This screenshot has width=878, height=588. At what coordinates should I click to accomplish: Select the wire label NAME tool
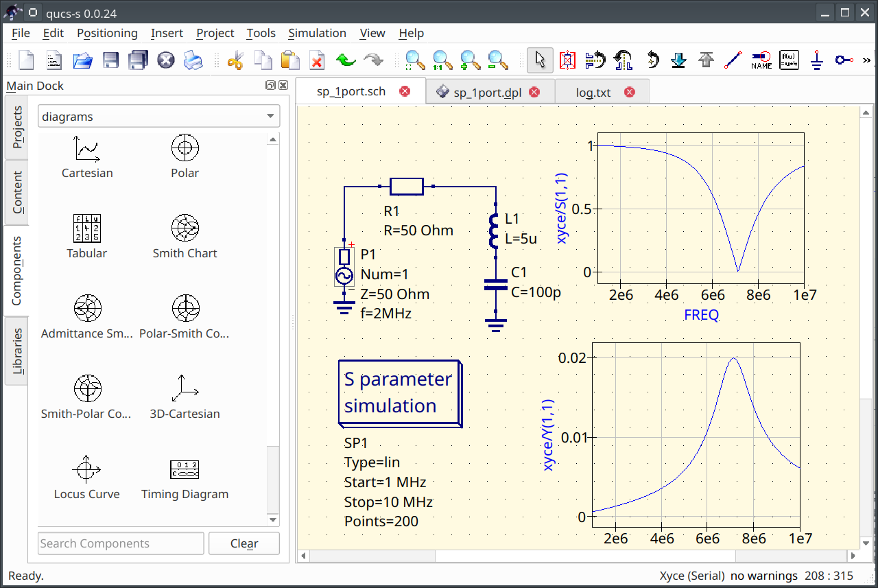click(761, 60)
